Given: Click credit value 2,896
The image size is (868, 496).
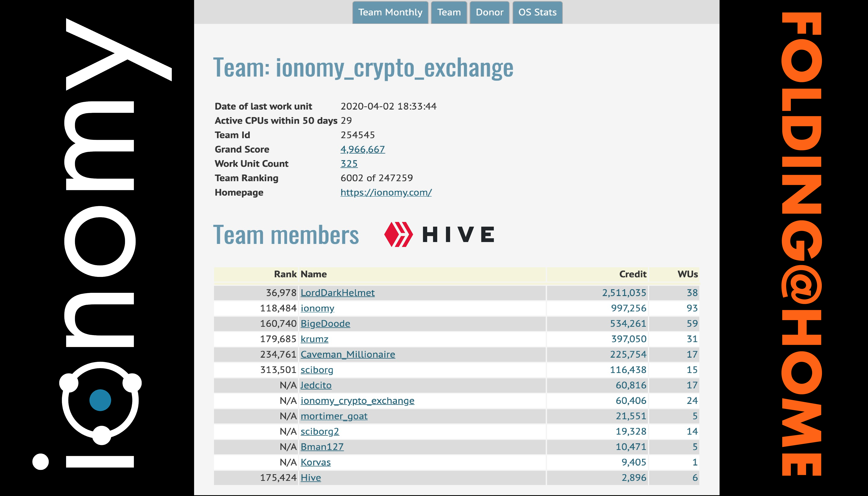Looking at the screenshot, I should (634, 478).
